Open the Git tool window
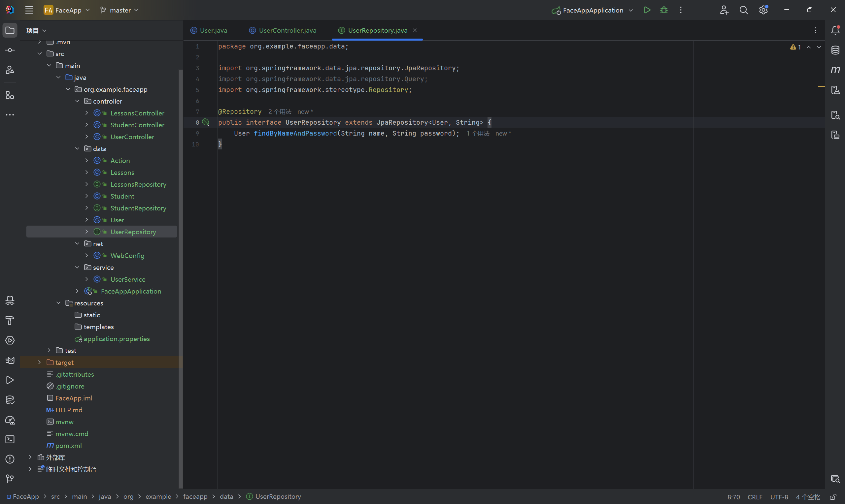The image size is (845, 504). coord(10,479)
